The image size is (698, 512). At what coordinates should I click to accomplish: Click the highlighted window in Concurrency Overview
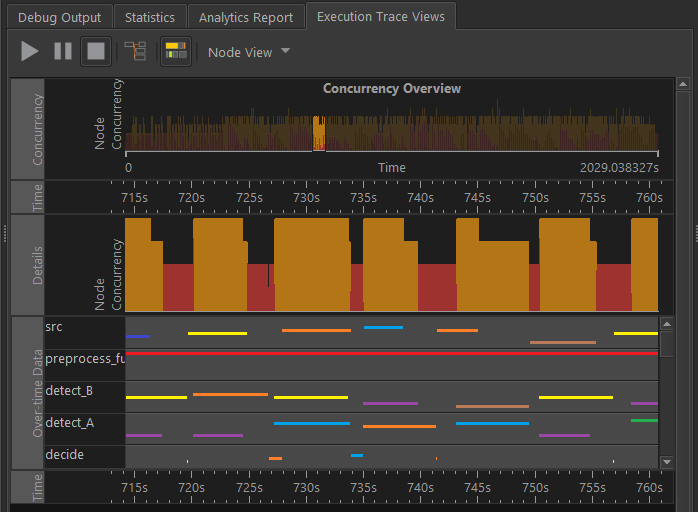click(319, 133)
